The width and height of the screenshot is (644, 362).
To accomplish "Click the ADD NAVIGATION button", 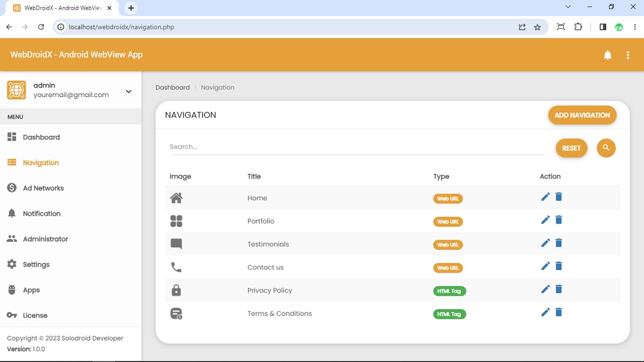I will click(x=582, y=115).
